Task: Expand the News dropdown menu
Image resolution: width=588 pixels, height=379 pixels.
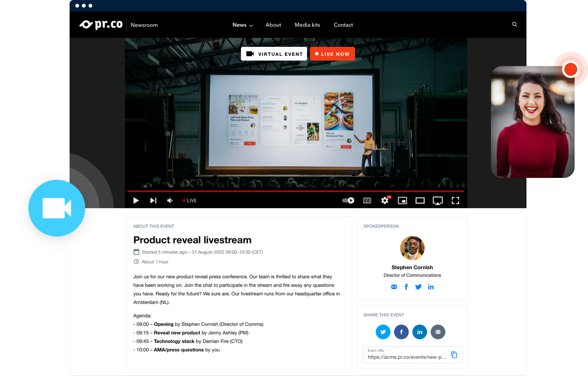Action: click(x=242, y=25)
